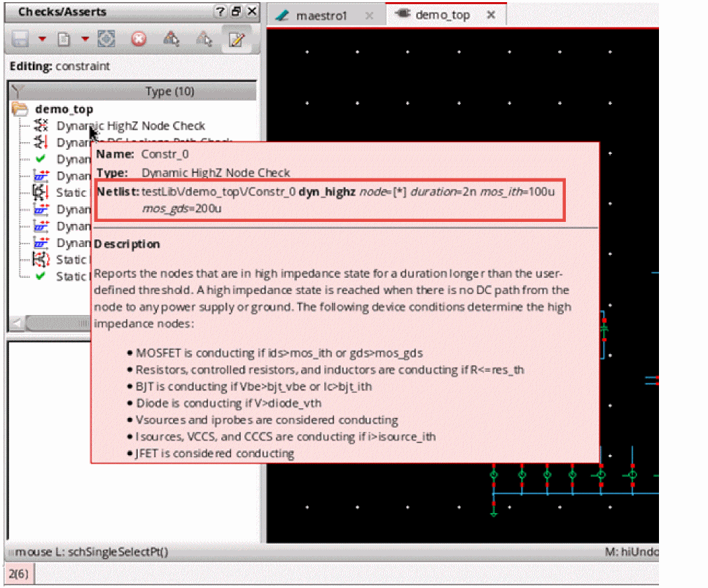Expand the red arrow next to document icon
This screenshot has height=588, width=708.
[85, 39]
